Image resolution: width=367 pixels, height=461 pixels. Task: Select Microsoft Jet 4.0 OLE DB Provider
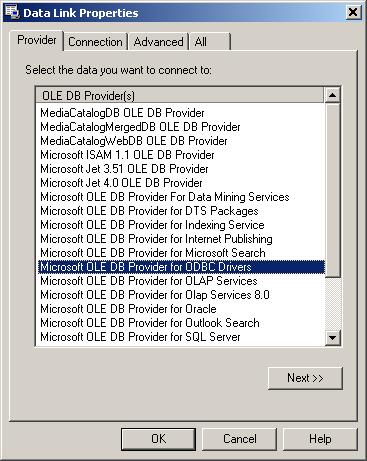click(181, 183)
